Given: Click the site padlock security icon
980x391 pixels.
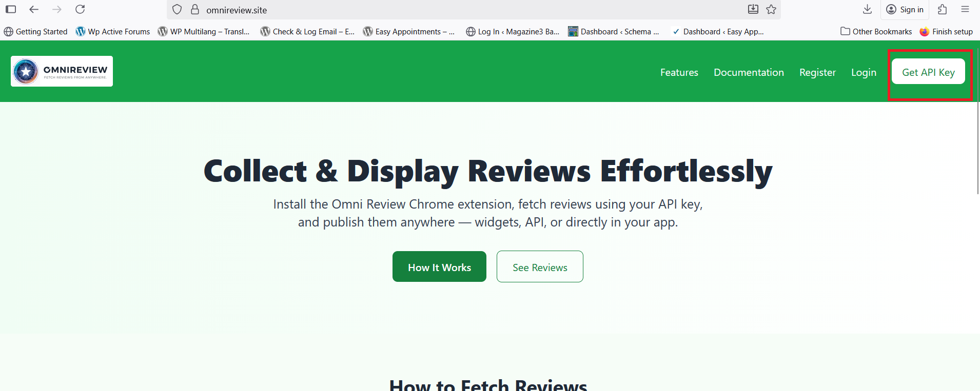Looking at the screenshot, I should coord(195,10).
